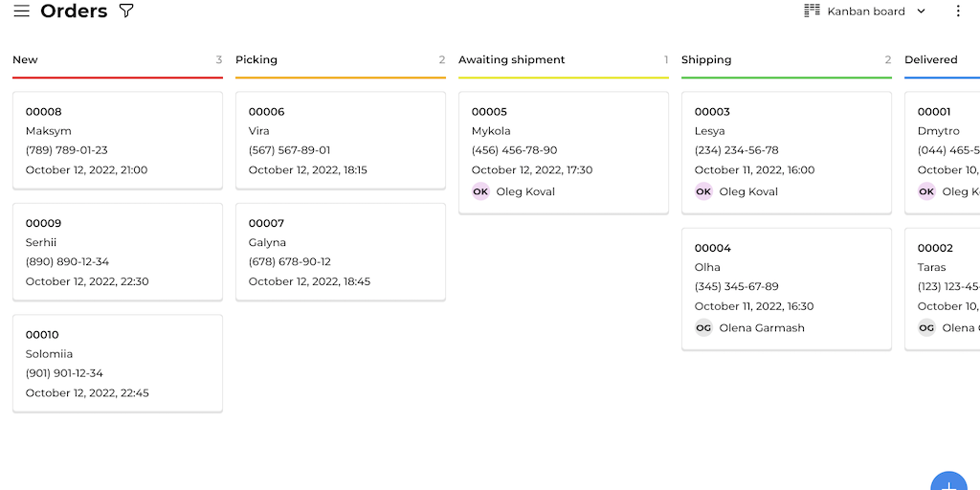Open the hamburger navigation menu
Screen dimensions: 980x490
coord(21,11)
